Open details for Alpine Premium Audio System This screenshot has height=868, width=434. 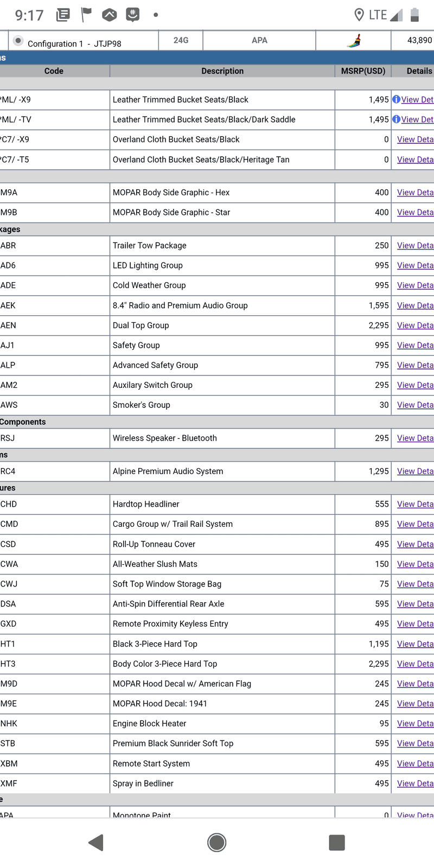point(415,471)
